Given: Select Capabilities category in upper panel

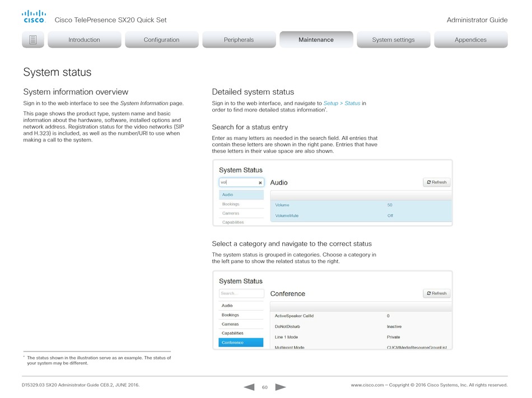Looking at the screenshot, I should coord(241,222).
